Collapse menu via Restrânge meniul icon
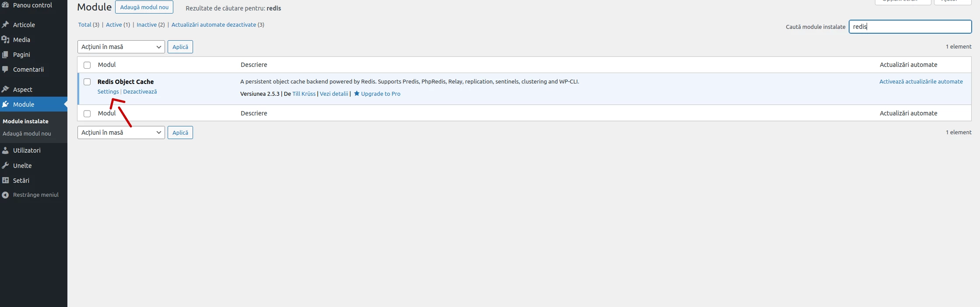Viewport: 980px width, 307px height. click(6, 195)
